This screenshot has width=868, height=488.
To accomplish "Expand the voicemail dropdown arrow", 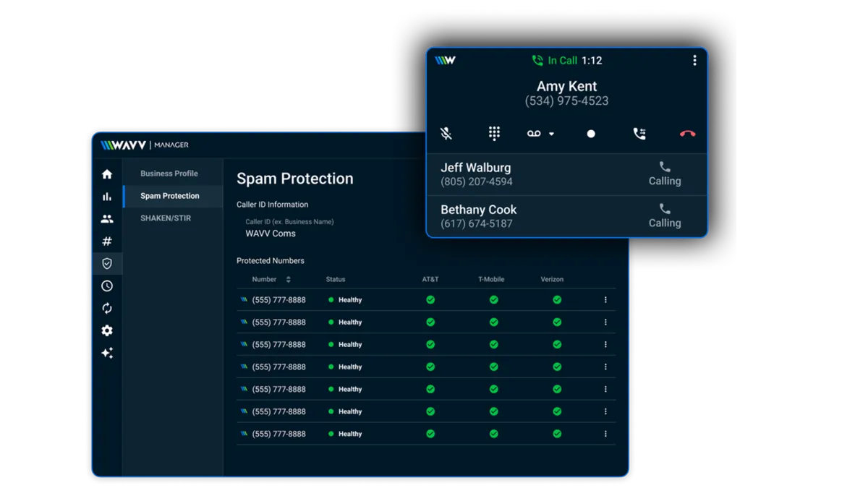I will (551, 134).
